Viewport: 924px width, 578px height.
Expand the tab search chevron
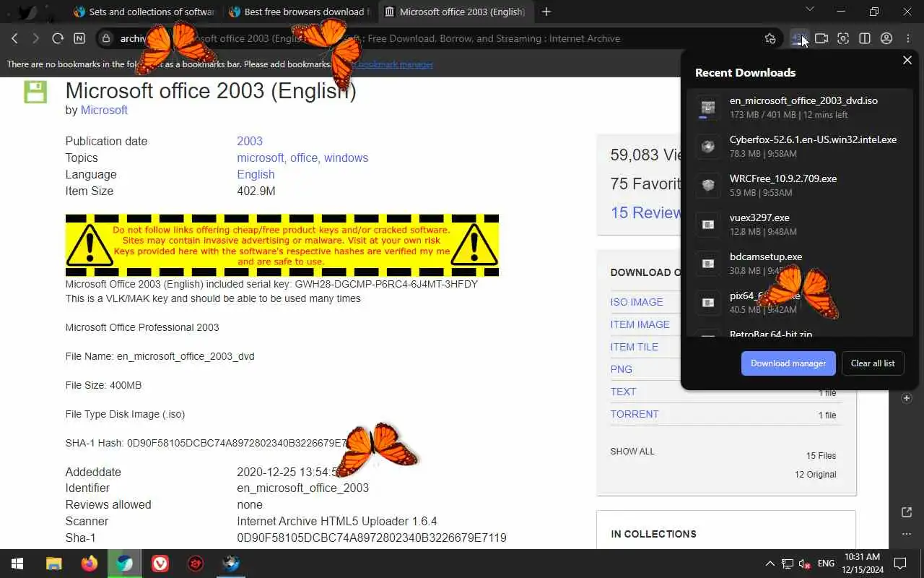coord(809,9)
